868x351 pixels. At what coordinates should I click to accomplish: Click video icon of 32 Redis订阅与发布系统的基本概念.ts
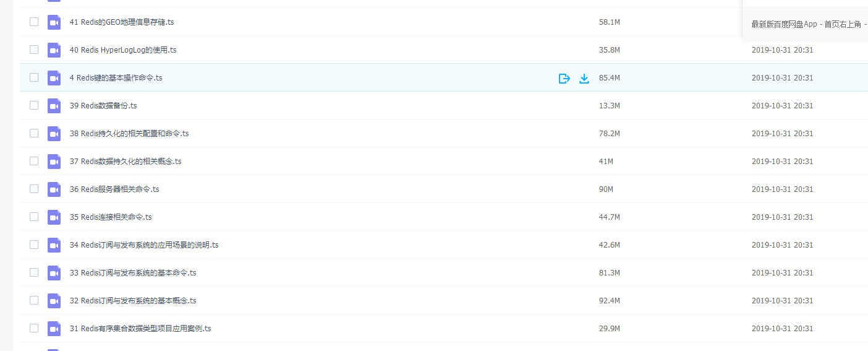[54, 301]
